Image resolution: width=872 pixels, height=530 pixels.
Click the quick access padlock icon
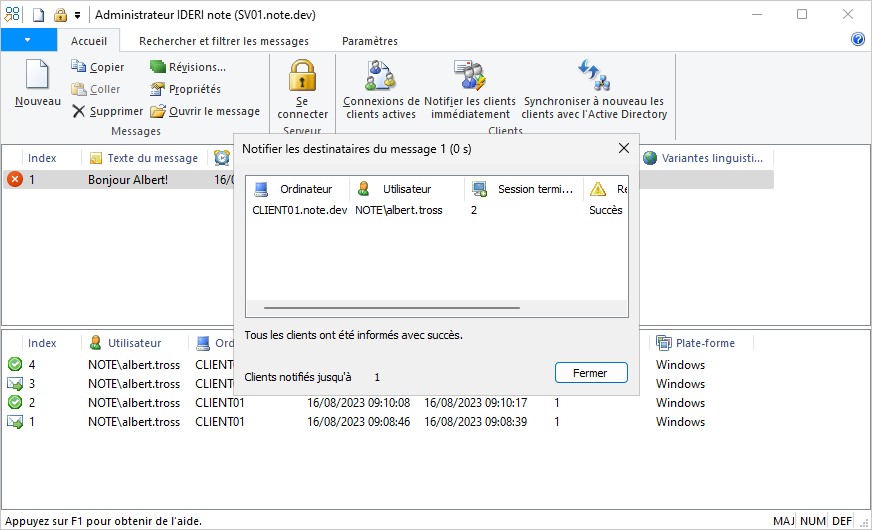click(60, 14)
